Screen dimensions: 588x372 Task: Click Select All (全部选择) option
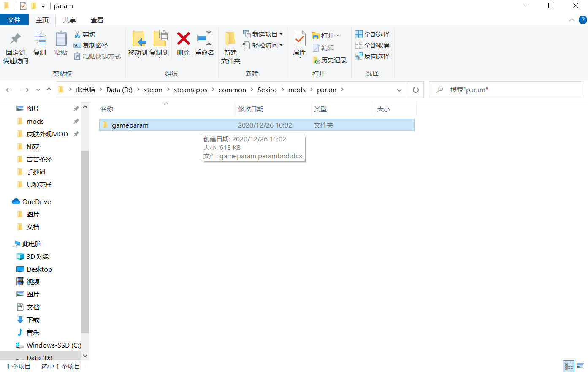coord(372,34)
